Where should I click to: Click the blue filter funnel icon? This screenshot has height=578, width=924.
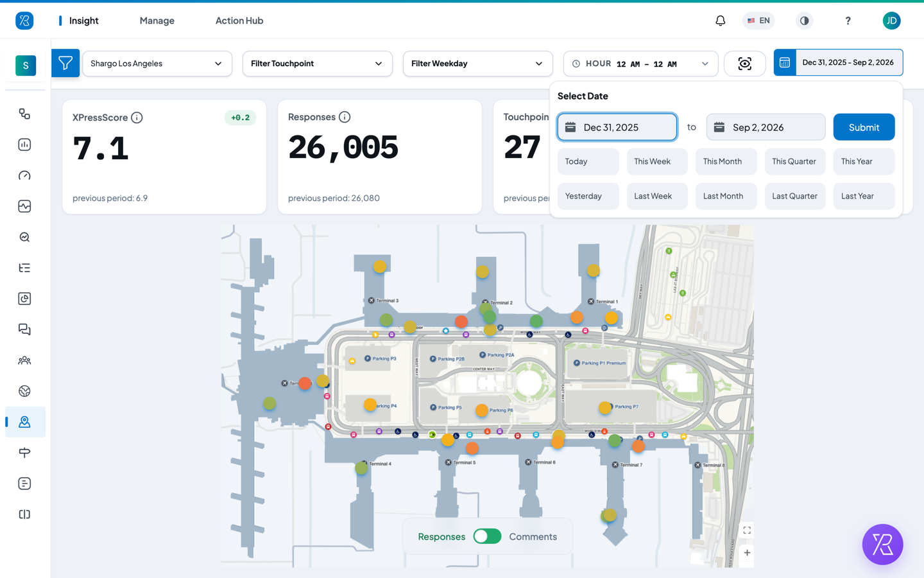pos(65,63)
